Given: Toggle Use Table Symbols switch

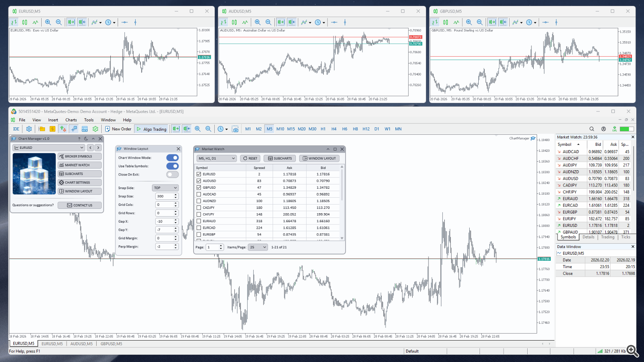Looking at the screenshot, I should [x=173, y=166].
